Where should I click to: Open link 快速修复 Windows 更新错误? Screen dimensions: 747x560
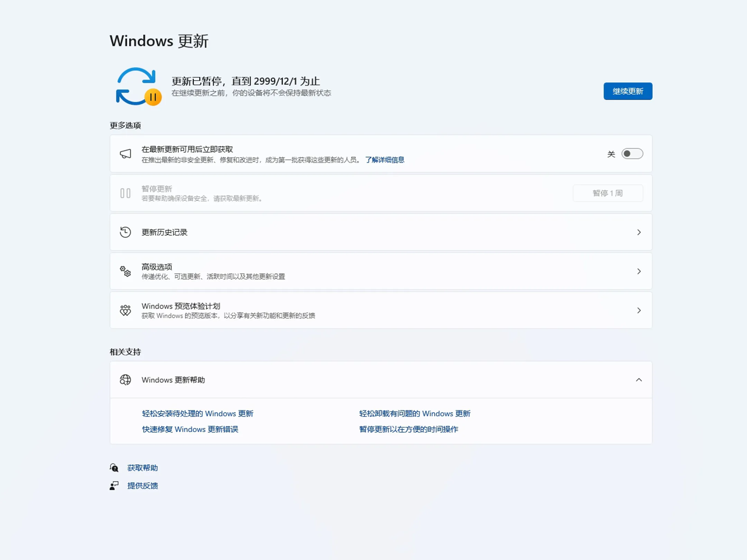pos(190,429)
